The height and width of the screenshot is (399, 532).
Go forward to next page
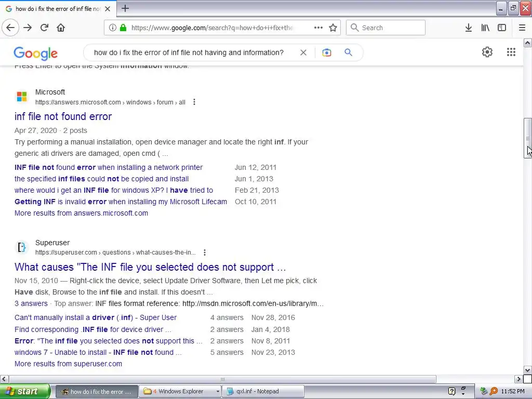[28, 28]
